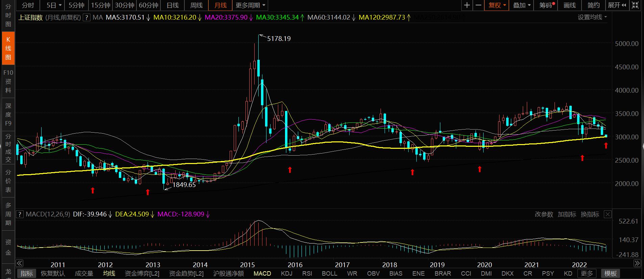Click the MA250 black color legend
Viewport: 644px width, 279px height.
(x=439, y=17)
